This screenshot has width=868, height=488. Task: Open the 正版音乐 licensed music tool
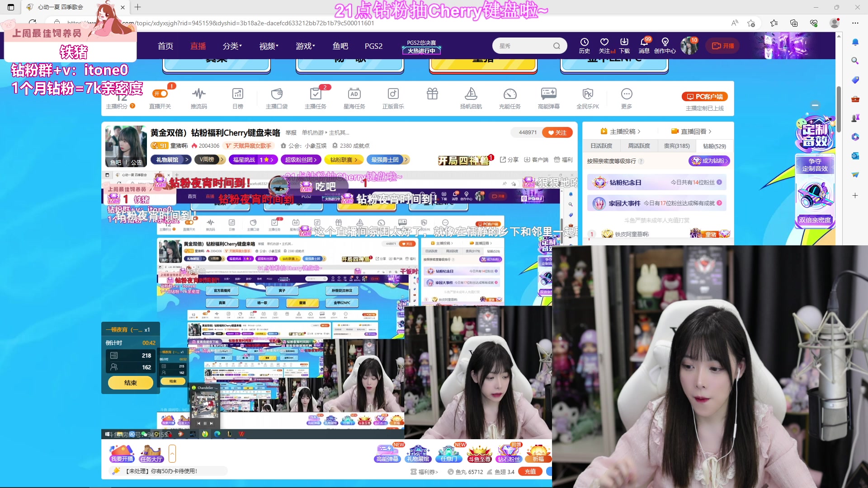click(393, 97)
